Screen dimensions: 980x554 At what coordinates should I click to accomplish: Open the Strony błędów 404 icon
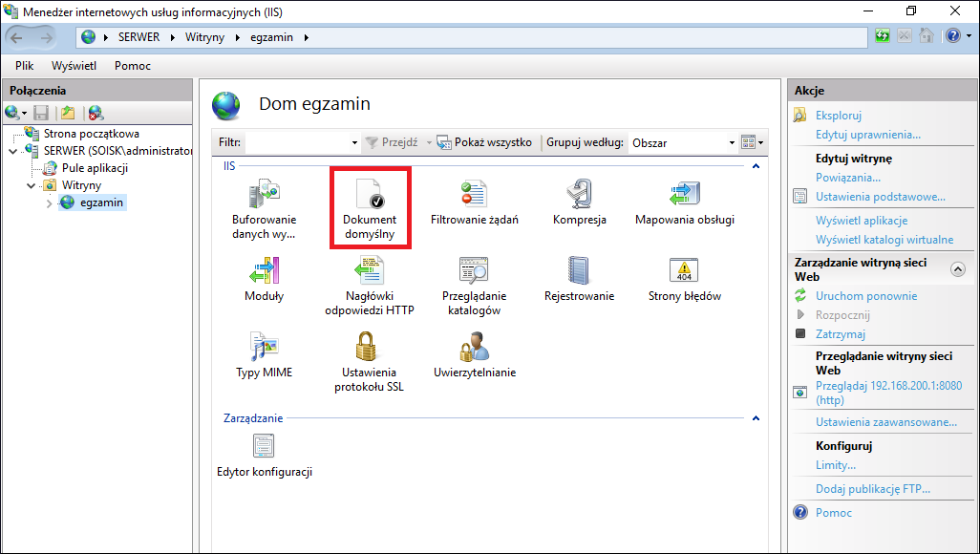tap(684, 270)
